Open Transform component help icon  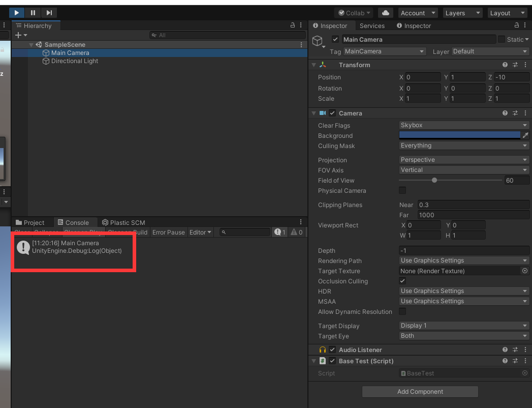[505, 65]
